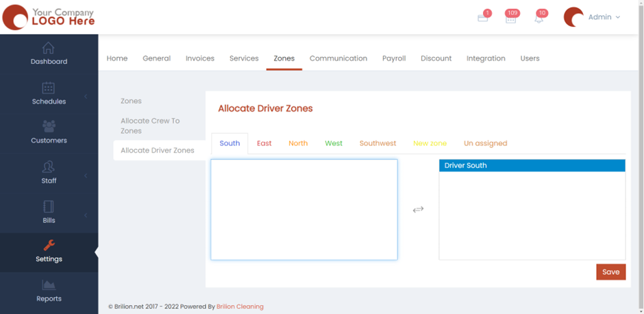
Task: Expand the Staff submenu arrow
Action: pyautogui.click(x=86, y=176)
